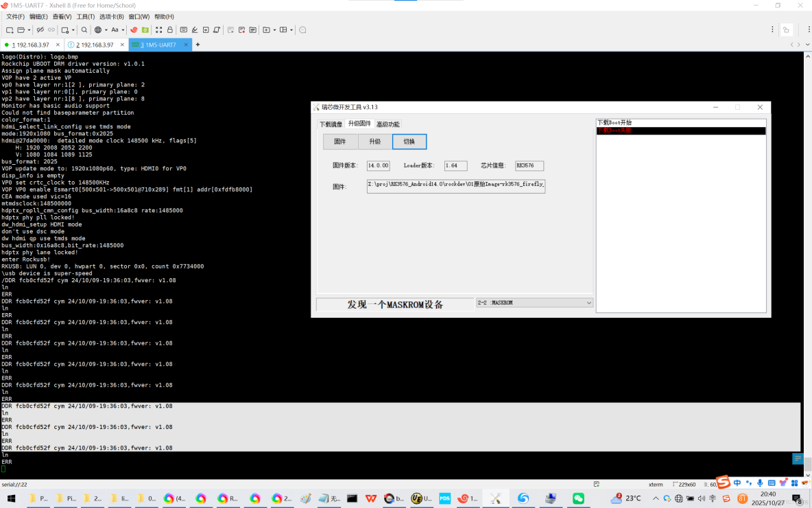Click the tiled window layout toolbar icon
The width and height of the screenshot is (812, 508).
click(283, 30)
